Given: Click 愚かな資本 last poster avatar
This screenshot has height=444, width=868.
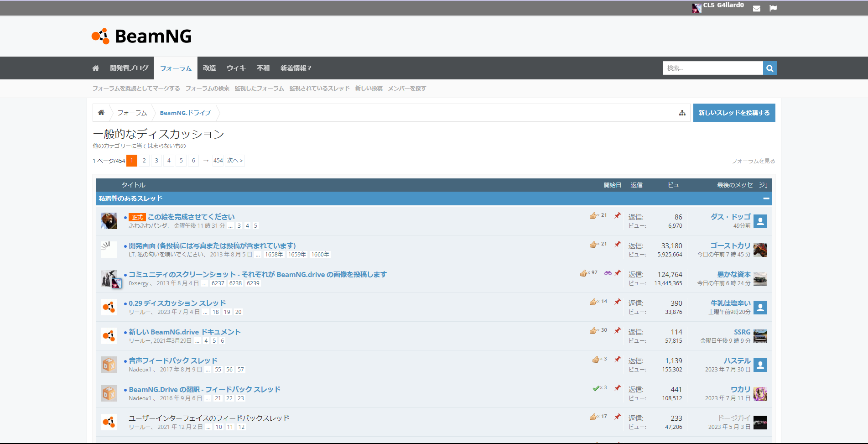Looking at the screenshot, I should click(x=760, y=279).
